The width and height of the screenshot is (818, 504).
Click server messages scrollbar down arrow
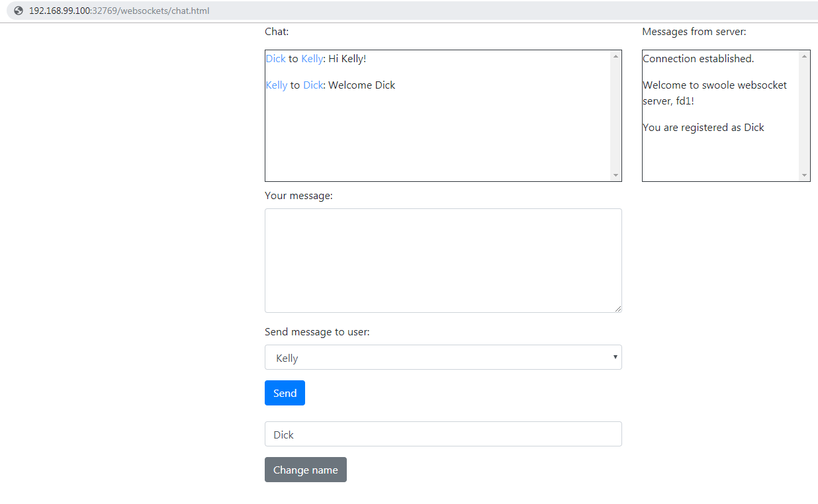[x=804, y=175]
